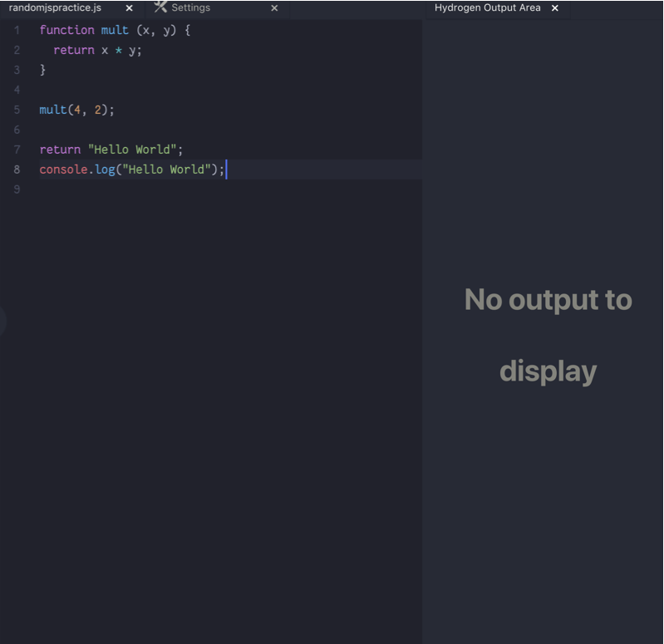664x644 pixels.
Task: Click 'return' keyword on line 7
Action: point(60,150)
